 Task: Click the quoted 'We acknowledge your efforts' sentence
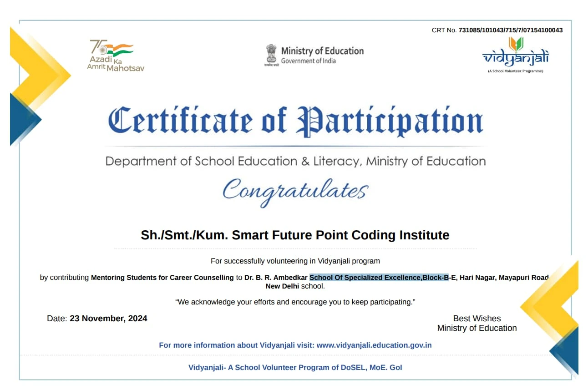coord(295,302)
